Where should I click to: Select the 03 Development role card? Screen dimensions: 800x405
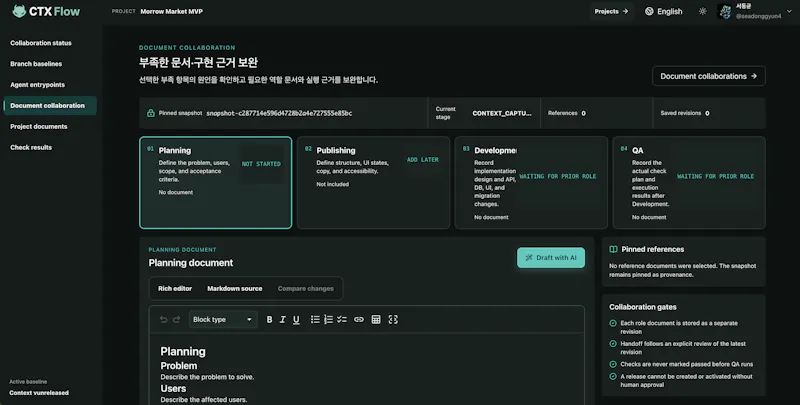click(x=531, y=183)
